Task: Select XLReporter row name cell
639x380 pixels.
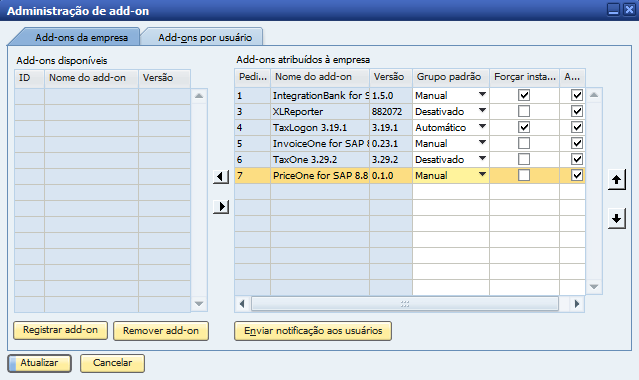Action: [320, 111]
